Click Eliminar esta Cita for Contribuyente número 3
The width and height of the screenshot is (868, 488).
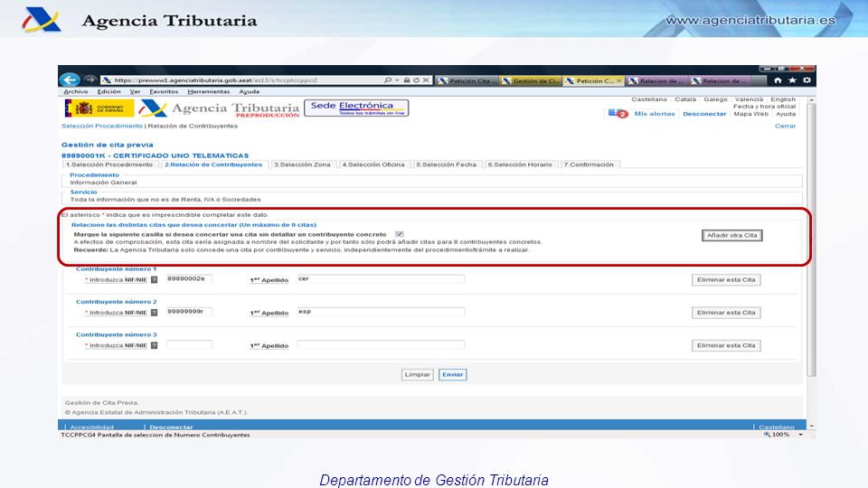point(726,345)
